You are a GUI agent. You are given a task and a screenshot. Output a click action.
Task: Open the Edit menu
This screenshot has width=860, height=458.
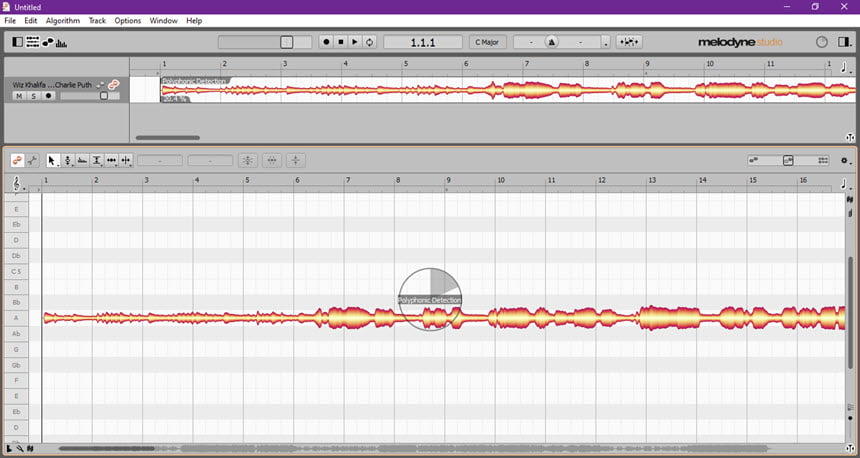pos(31,20)
